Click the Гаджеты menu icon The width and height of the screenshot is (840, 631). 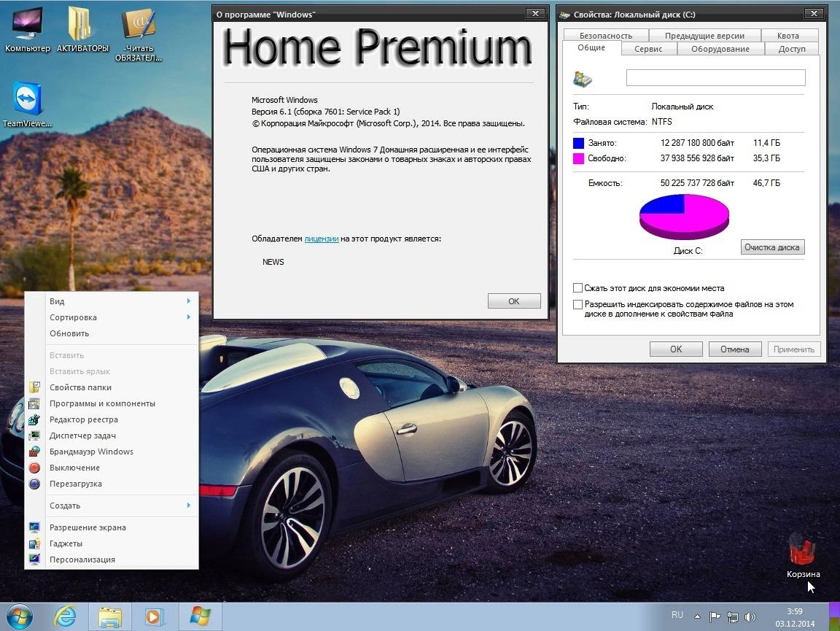[x=34, y=543]
